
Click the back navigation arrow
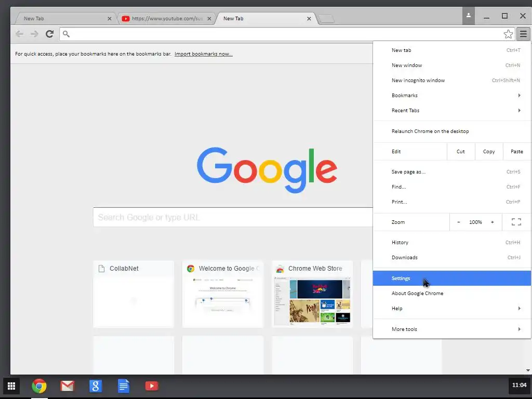[19, 34]
